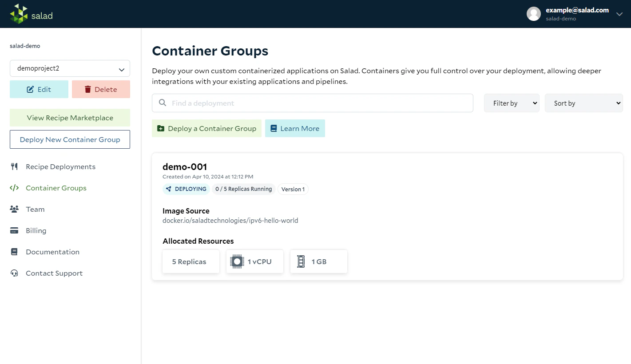This screenshot has width=631, height=364.
Task: Open Documentation from sidebar
Action: click(52, 252)
